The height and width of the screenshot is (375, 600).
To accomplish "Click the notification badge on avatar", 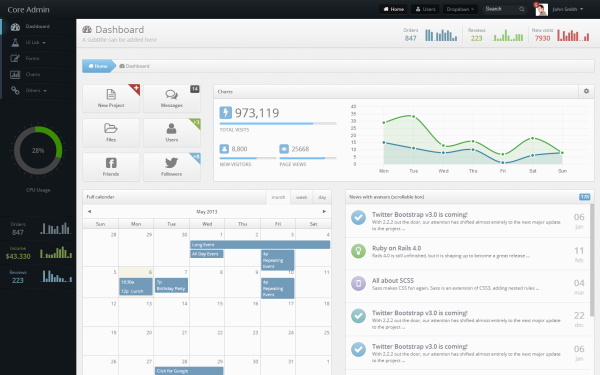I will (x=536, y=5).
